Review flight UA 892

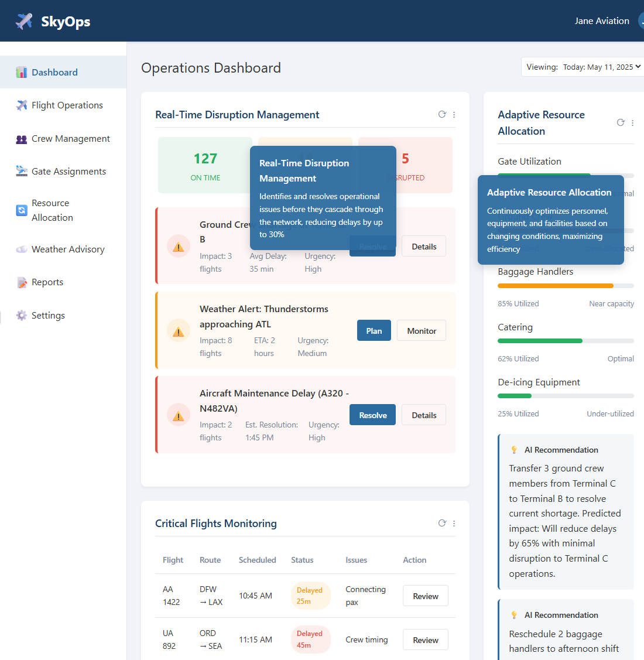pos(426,640)
